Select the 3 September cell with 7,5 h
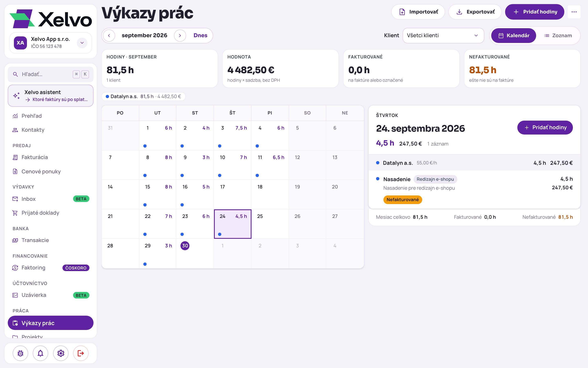Screen dimensions: 588x368 [x=233, y=136]
